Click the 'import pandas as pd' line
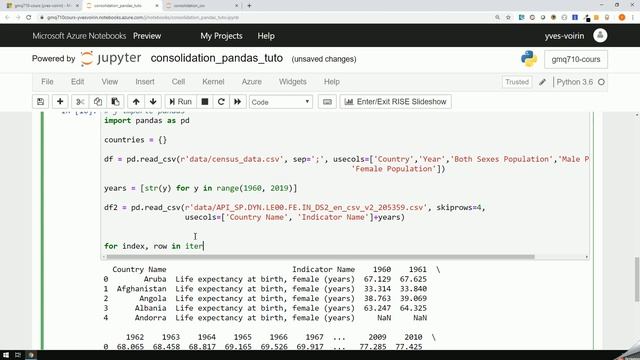Viewport: 640px width, 360px height. 147,120
